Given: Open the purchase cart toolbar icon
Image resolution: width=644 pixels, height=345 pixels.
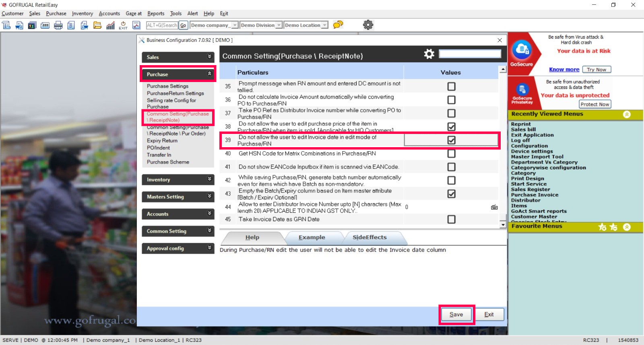Looking at the screenshot, I should [x=84, y=25].
